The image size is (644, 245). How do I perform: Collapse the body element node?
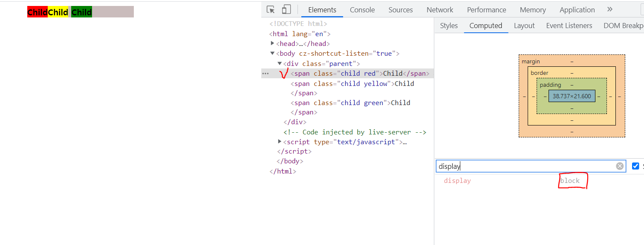273,53
